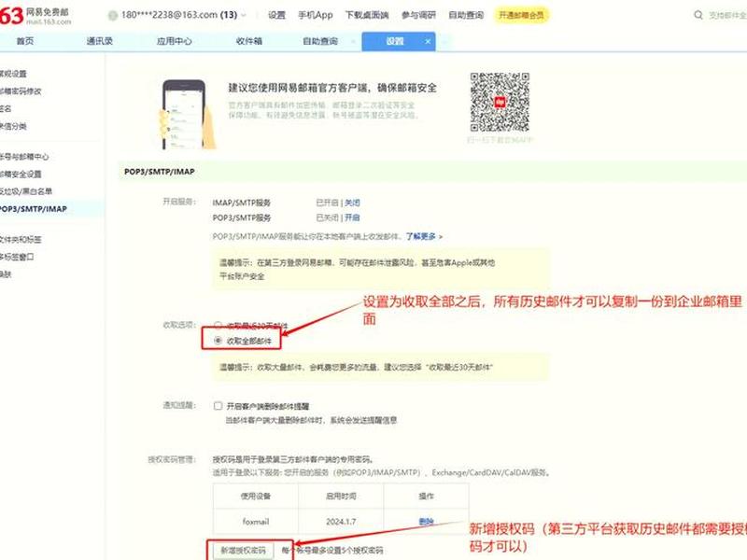Select the 收取全部邮件 radio button

click(x=218, y=341)
